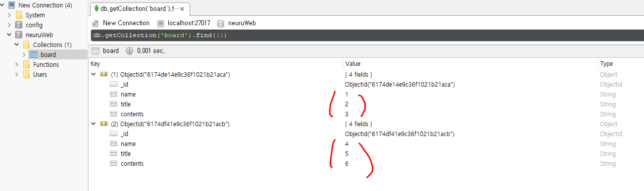Screen dimensions: 644x191
Task: Select the System folder in tree
Action: (35, 15)
